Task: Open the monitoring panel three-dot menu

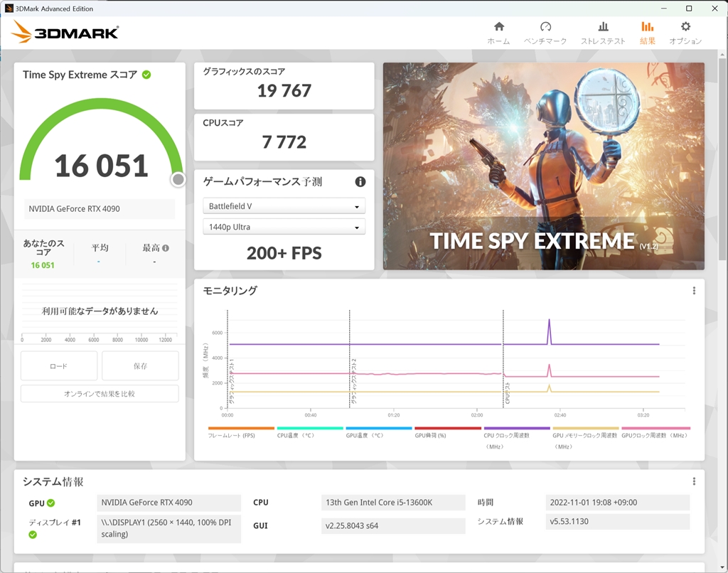Action: [694, 291]
